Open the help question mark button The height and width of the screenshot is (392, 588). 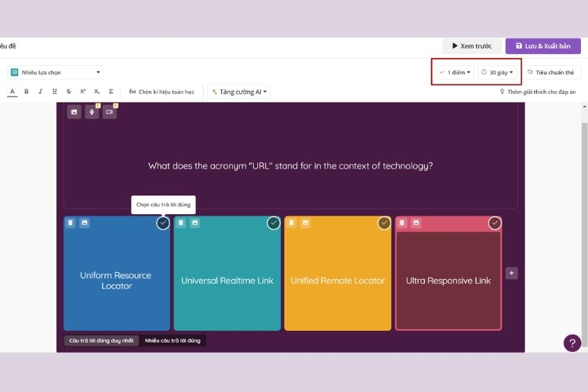(572, 343)
